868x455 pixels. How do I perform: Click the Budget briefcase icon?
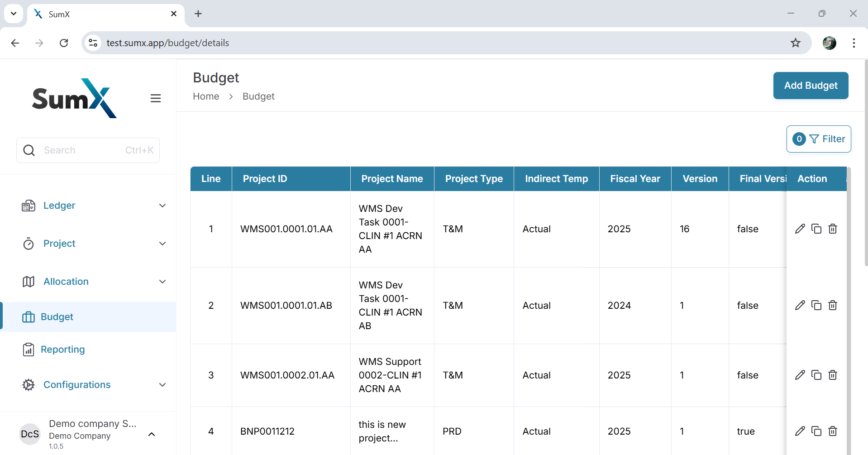29,317
